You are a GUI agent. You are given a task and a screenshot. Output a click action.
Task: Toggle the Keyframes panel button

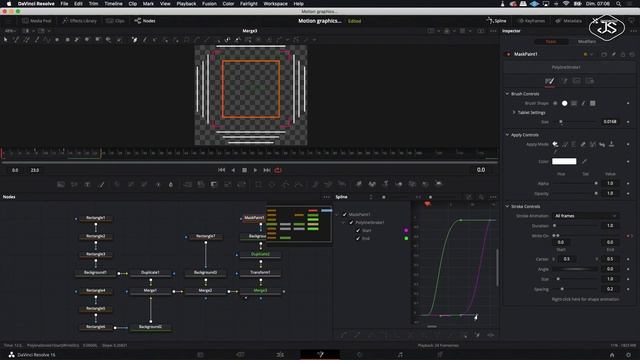point(531,21)
